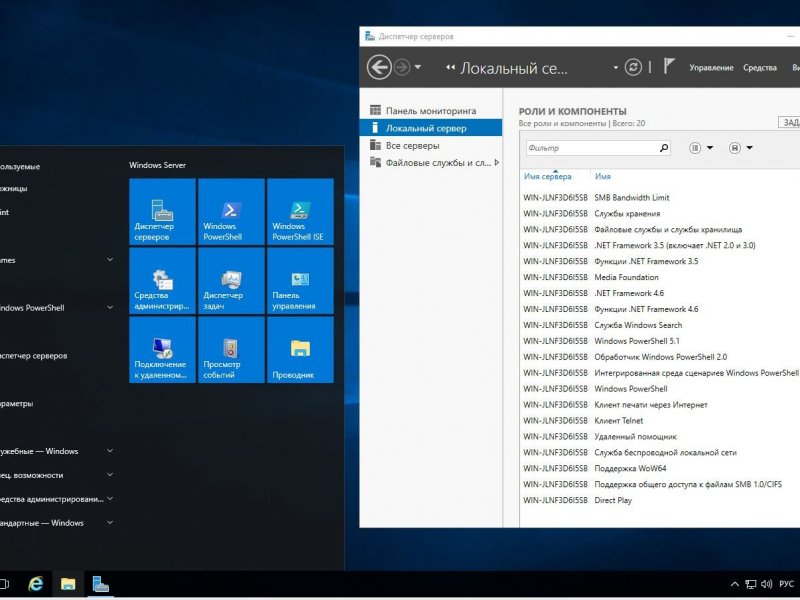Open the Управление menu
This screenshot has width=800, height=600.
(x=711, y=67)
